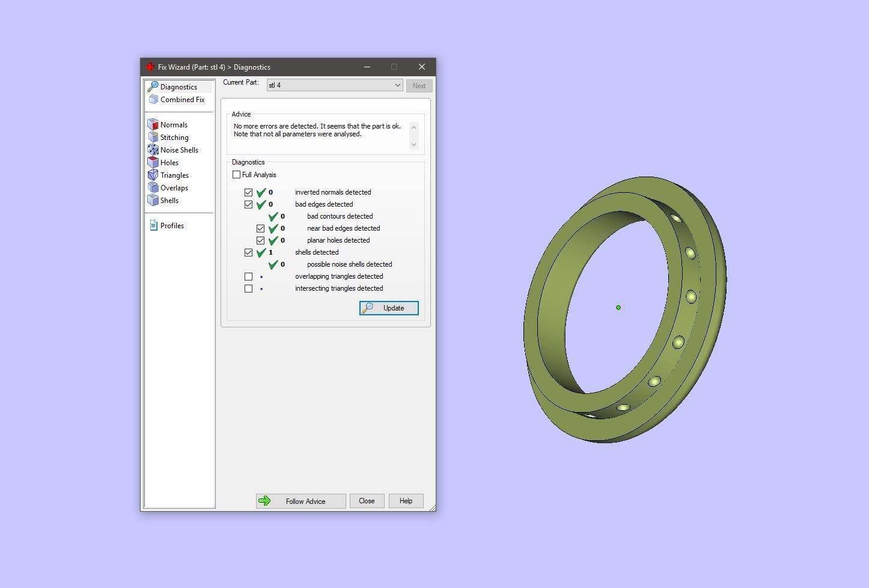Switch to the Stitching page
This screenshot has height=588, width=869.
tap(174, 138)
